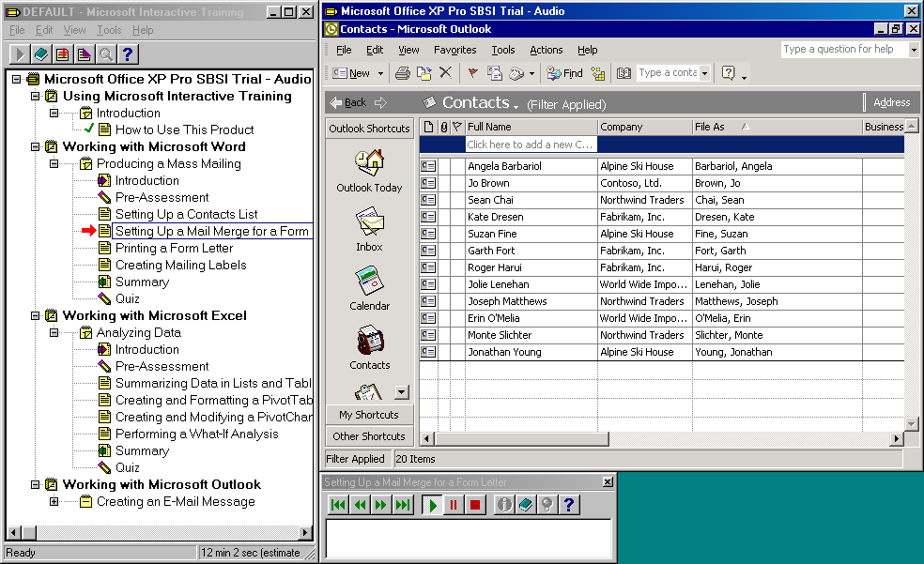Open the Type a contact dropdown arrow
This screenshot has width=924, height=564.
[705, 73]
